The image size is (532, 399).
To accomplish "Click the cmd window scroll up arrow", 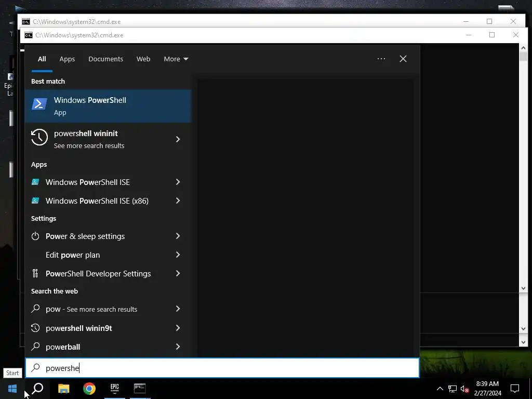I will (523, 48).
